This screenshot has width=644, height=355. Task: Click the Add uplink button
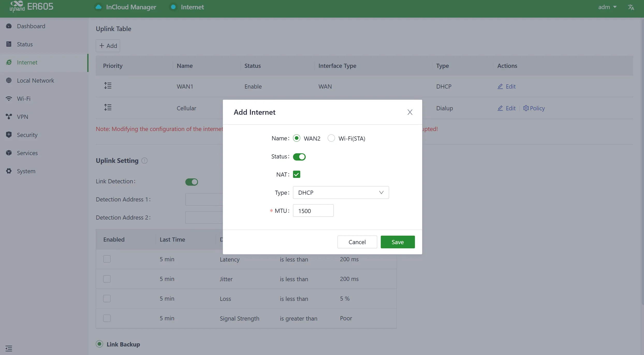click(x=108, y=46)
